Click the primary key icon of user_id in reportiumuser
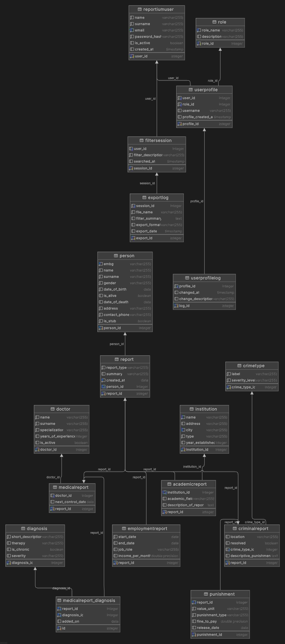Screen dimensions: 285x644 (x=132, y=56)
